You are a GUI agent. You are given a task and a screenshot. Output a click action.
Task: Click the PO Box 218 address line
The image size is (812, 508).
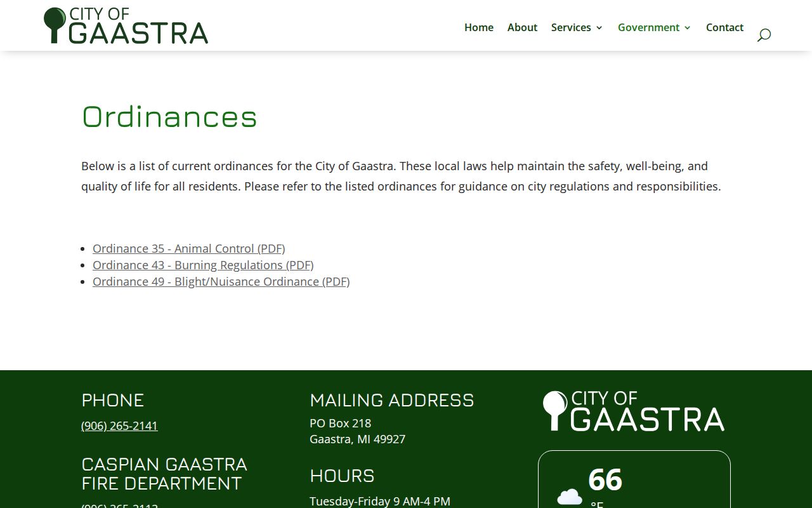tap(340, 423)
